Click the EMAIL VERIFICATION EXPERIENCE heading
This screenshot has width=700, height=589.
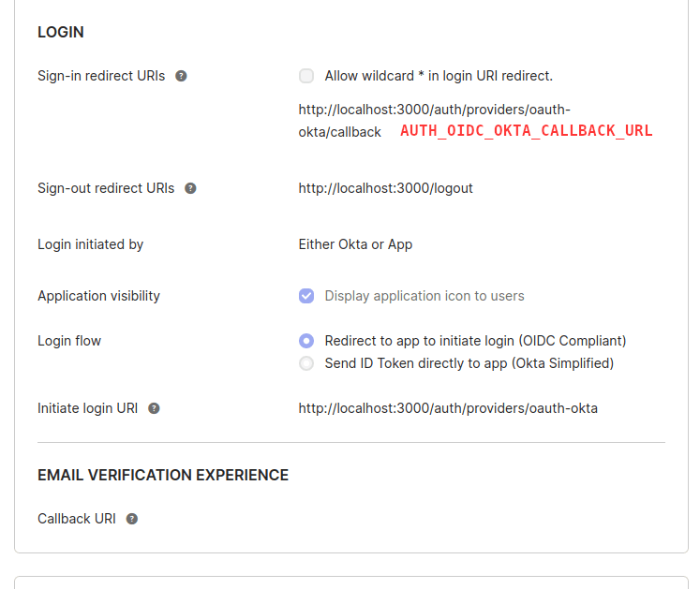tap(163, 475)
